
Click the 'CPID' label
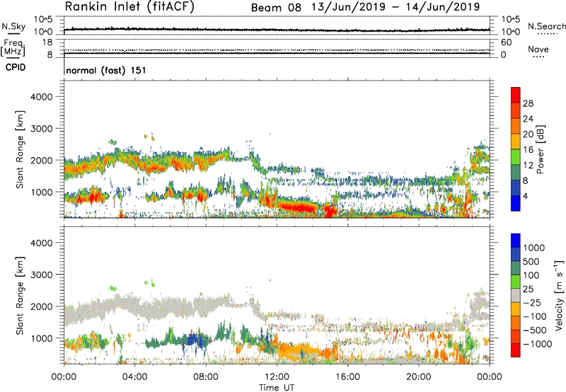[16, 67]
